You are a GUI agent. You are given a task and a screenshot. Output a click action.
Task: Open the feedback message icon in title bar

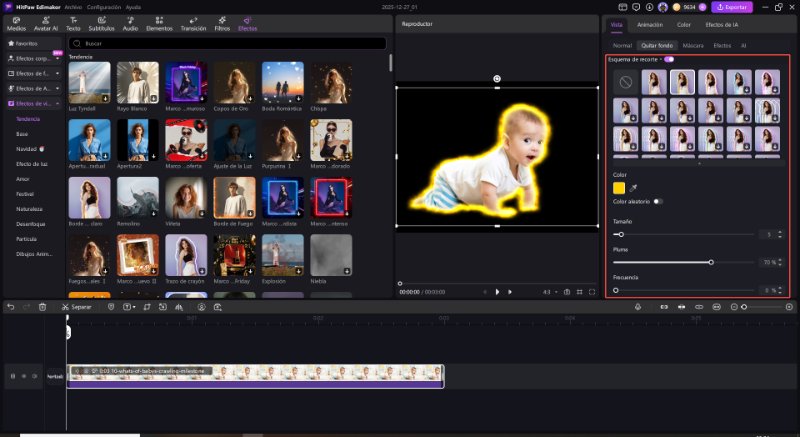[636, 7]
